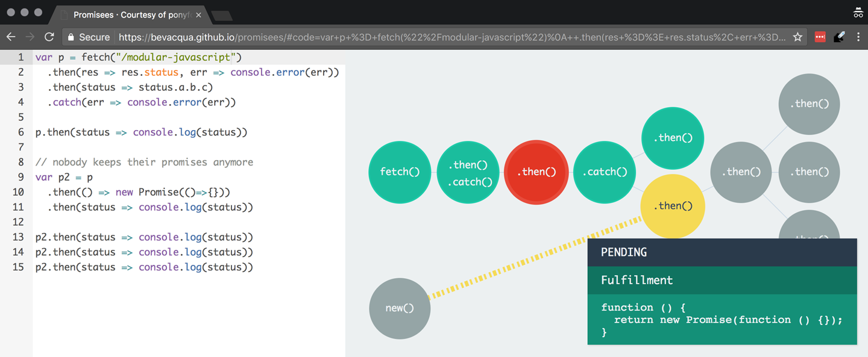Click the red rejected .then() node
This screenshot has height=357, width=868.
point(536,172)
